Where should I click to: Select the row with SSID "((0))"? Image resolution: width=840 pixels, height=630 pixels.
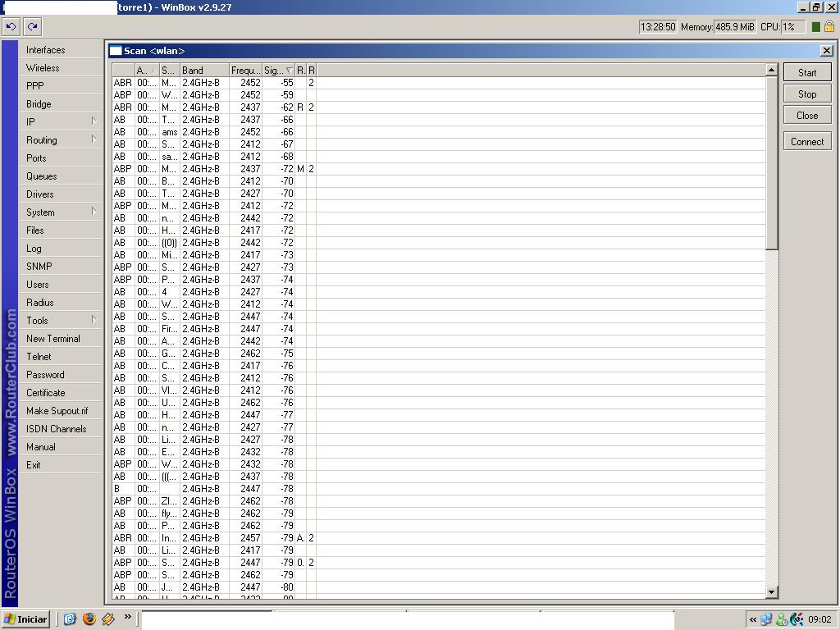[438, 243]
